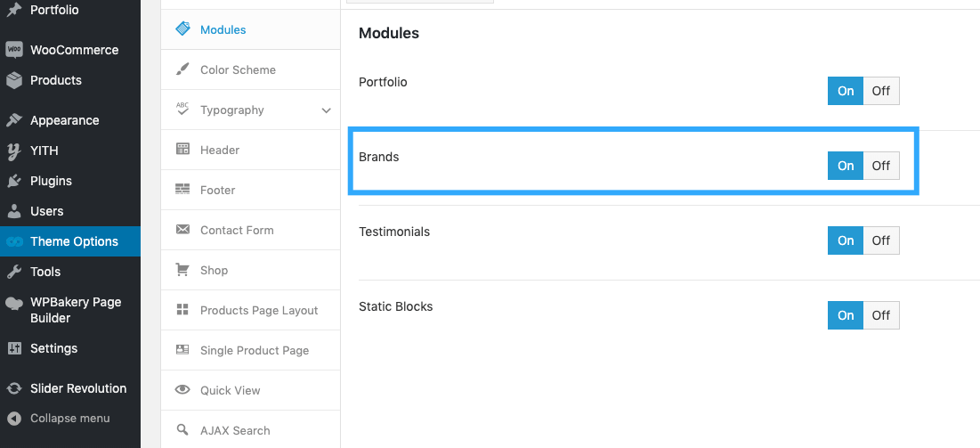Switch Brands module to Off
This screenshot has height=448, width=980.
(x=881, y=166)
